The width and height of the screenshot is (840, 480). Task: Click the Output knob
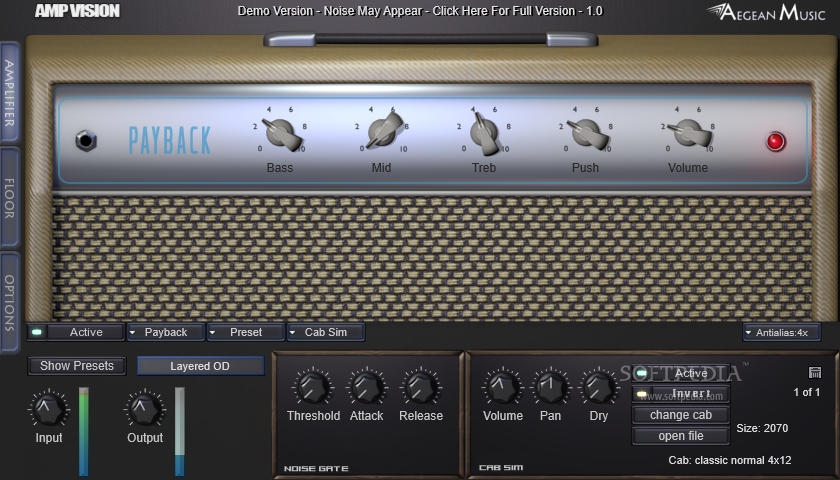145,408
